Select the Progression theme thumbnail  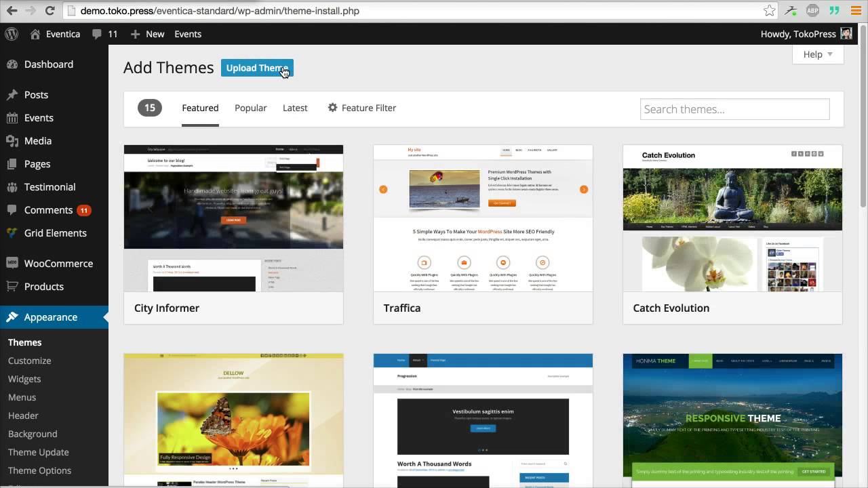[483, 420]
